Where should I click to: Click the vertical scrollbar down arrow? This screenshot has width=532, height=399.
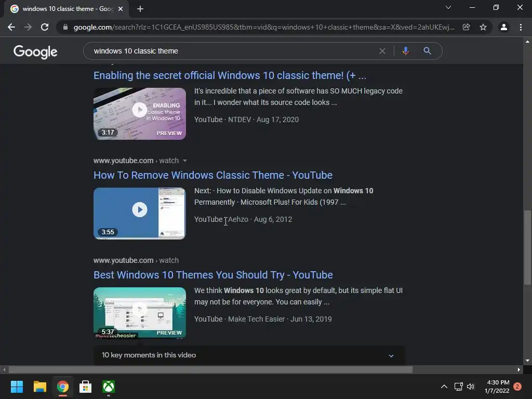click(527, 361)
